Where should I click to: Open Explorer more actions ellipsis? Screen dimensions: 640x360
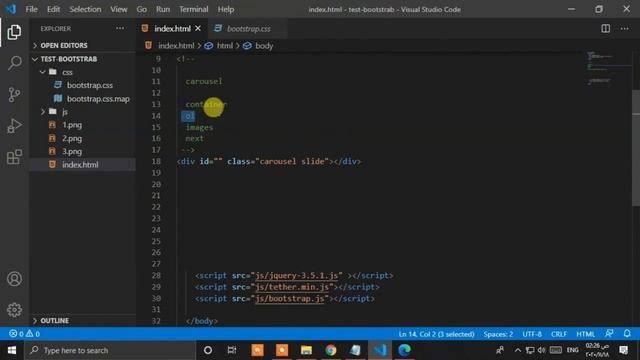click(120, 29)
